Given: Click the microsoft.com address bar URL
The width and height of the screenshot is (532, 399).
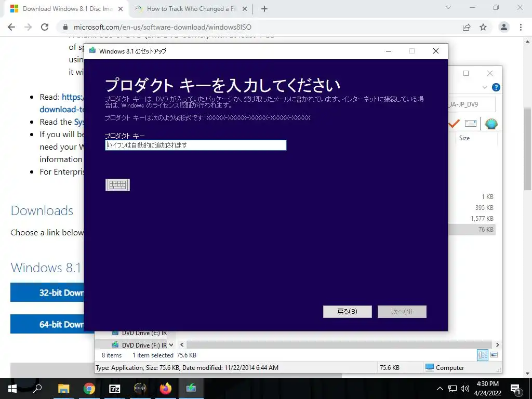Looking at the screenshot, I should tap(163, 27).
